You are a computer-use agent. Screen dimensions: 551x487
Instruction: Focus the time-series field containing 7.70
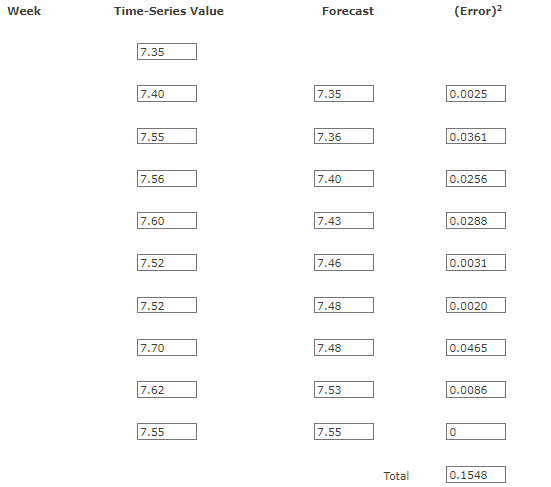pos(167,348)
